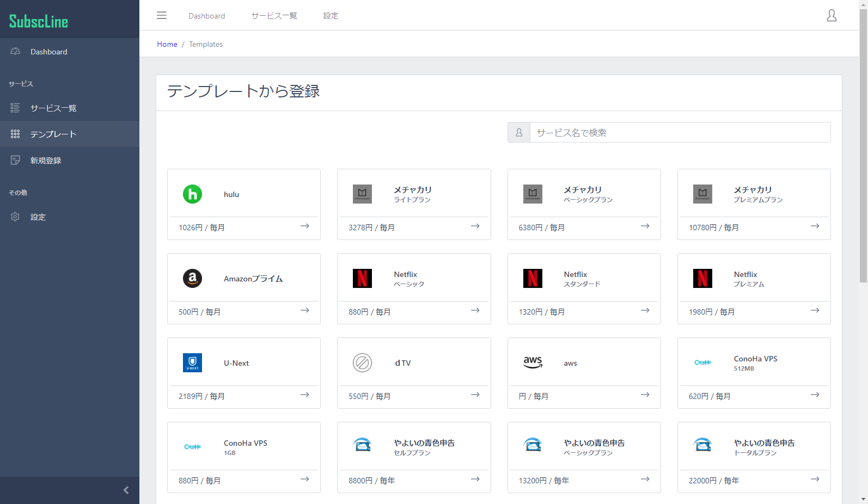The image size is (868, 504).
Task: Collapse the sidebar with the chevron
Action: [x=126, y=490]
